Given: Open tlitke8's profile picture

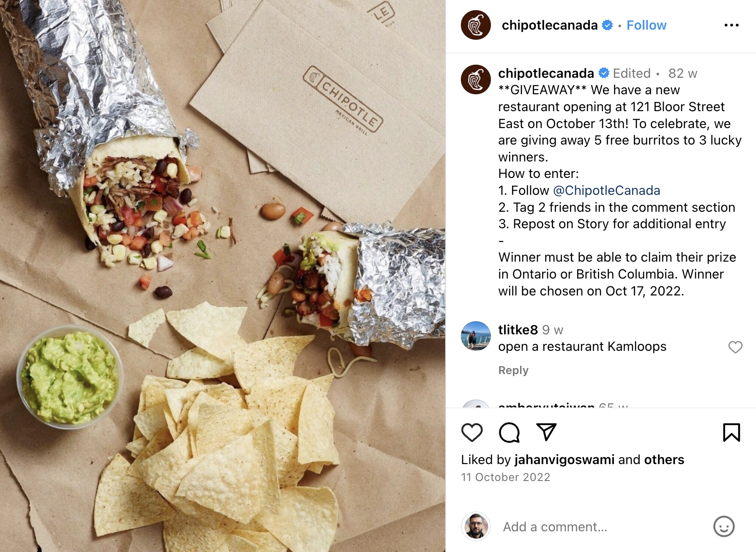Looking at the screenshot, I should (x=476, y=336).
